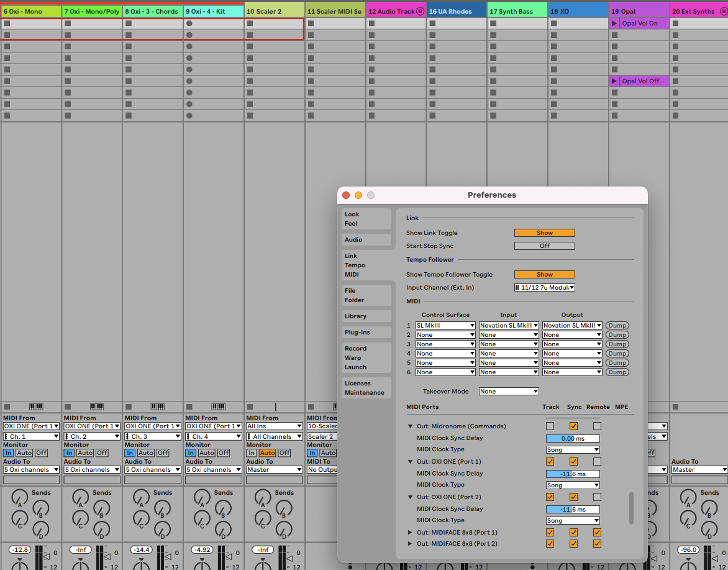Expand Out: MIDIFACE 8x8 (Port 1)
Screen dimensions: 728x570
(410, 532)
